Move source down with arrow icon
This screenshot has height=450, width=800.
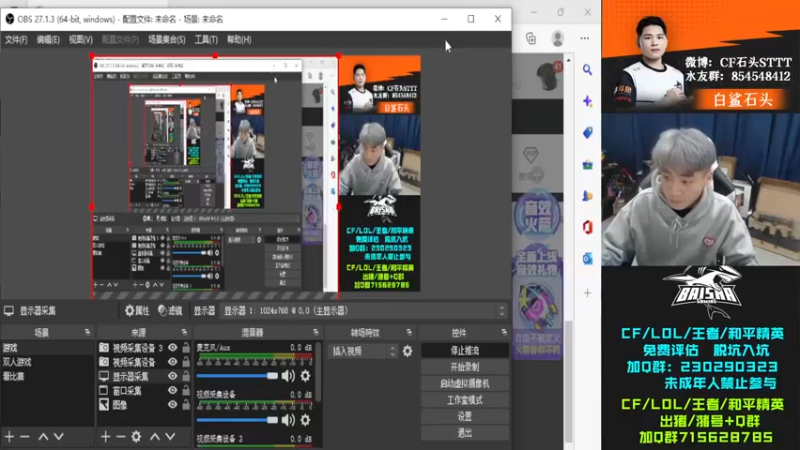click(170, 437)
